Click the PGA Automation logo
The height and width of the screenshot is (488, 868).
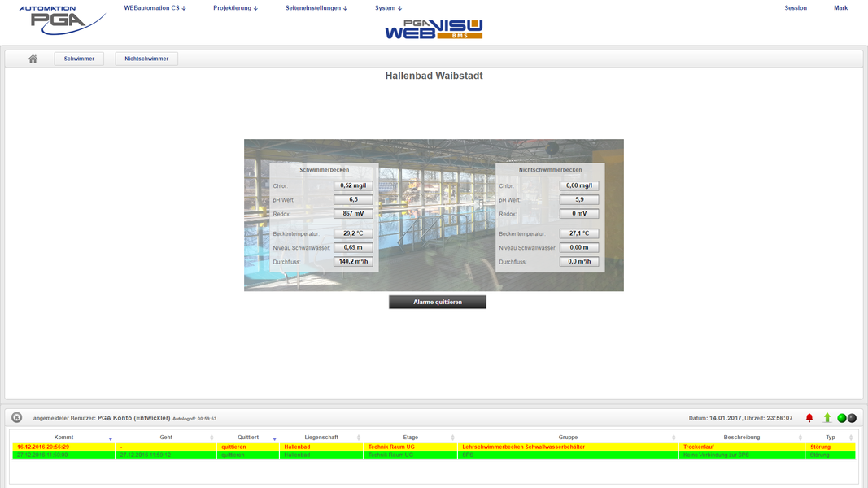pyautogui.click(x=63, y=20)
